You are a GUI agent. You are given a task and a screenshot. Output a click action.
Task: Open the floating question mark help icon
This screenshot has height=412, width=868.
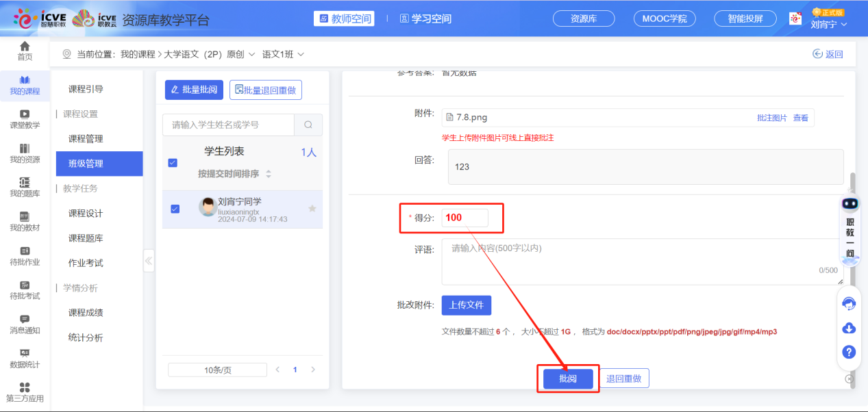(x=848, y=352)
